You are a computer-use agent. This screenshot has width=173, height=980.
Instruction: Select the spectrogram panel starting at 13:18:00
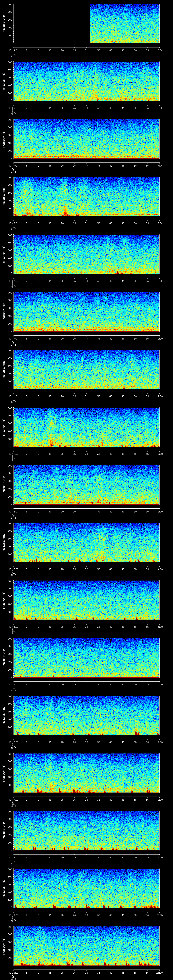pyautogui.click(x=87, y=831)
